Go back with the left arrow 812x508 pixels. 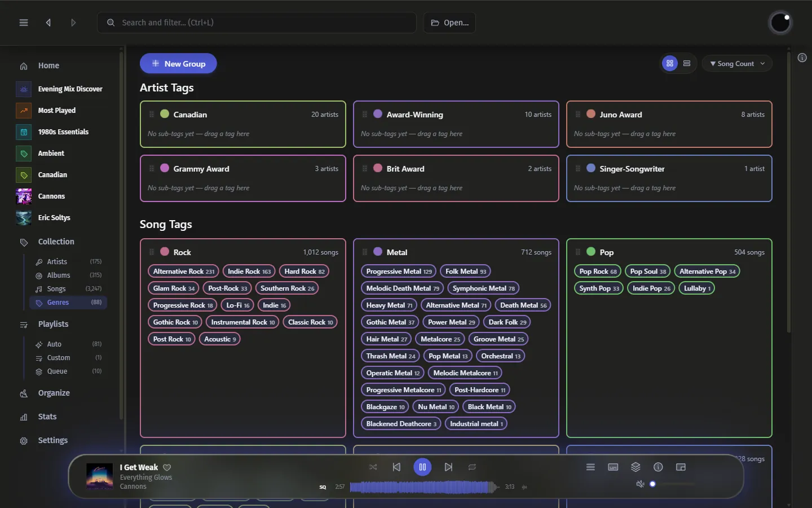(x=48, y=23)
